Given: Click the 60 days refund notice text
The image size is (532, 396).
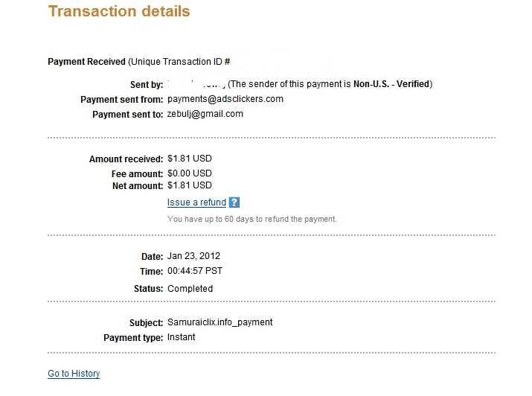Looking at the screenshot, I should click(x=251, y=219).
